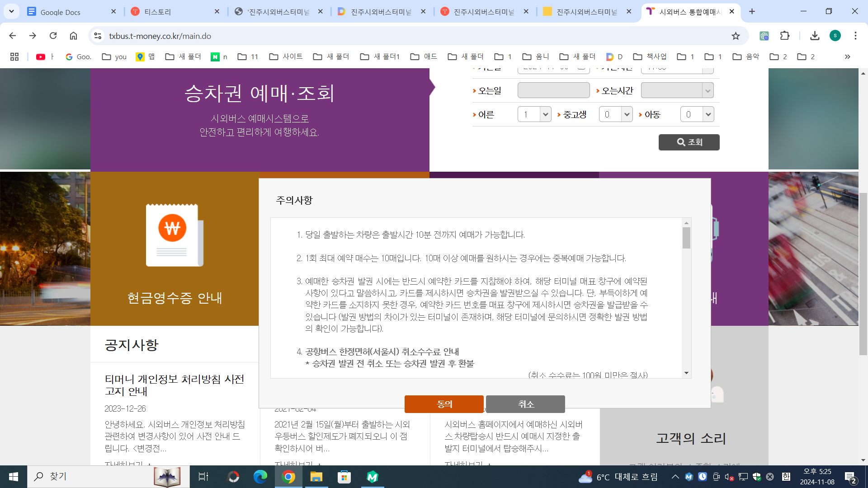Bookmark this page with the star icon
This screenshot has height=488, width=868.
pos(736,36)
